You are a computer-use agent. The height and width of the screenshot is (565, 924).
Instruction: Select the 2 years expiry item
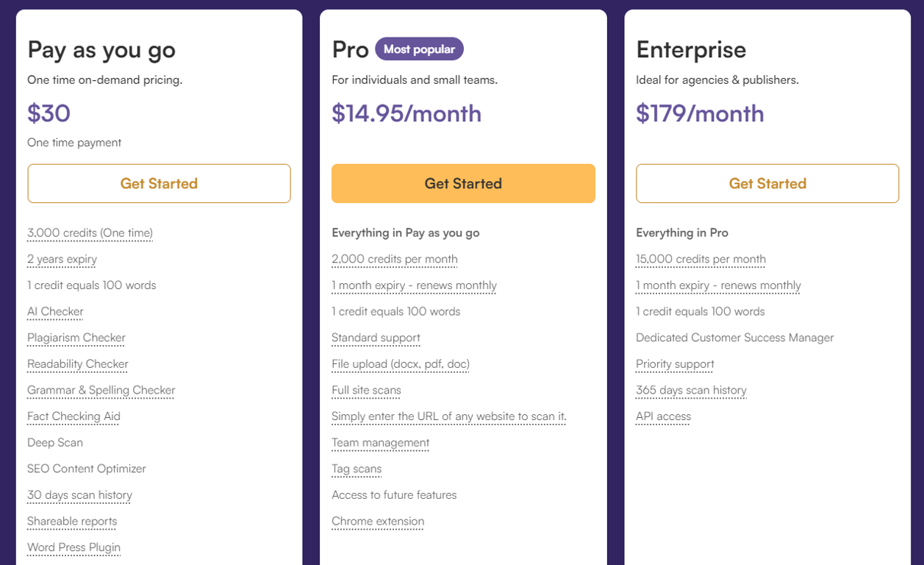62,259
